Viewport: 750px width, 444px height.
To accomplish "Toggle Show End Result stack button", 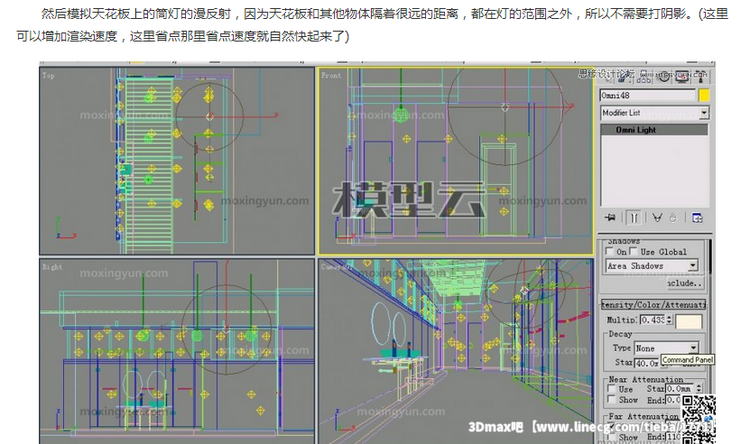I will [x=634, y=218].
